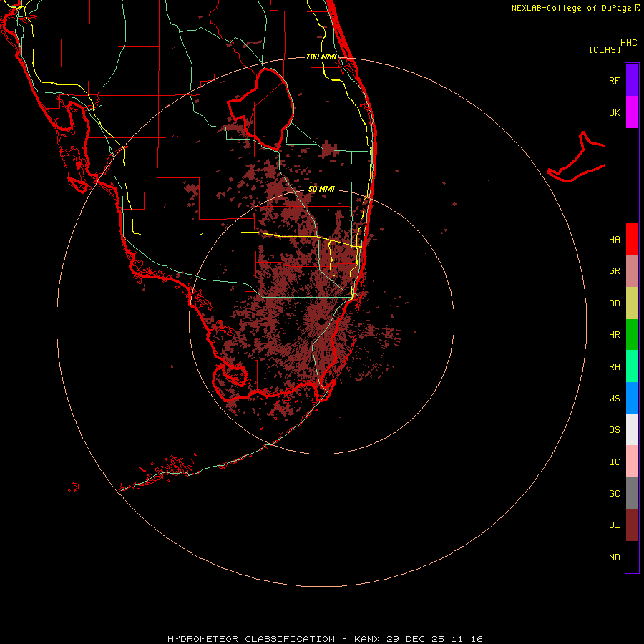Click the ND legend label

pyautogui.click(x=614, y=557)
